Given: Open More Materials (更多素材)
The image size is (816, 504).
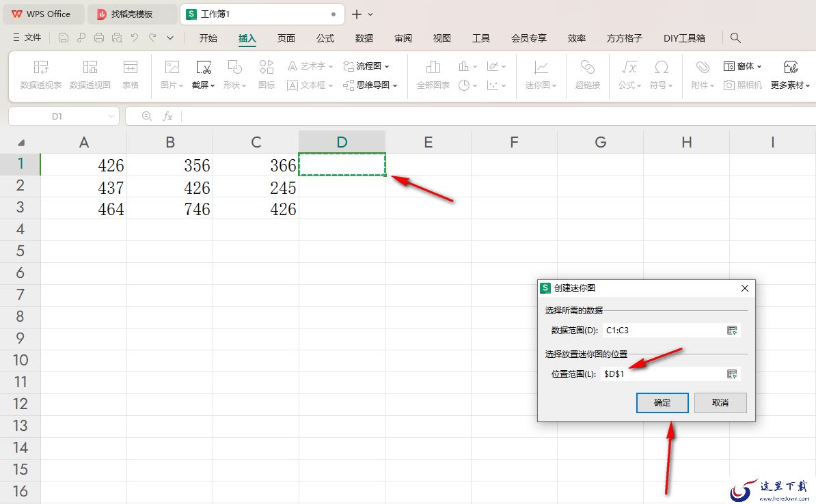Looking at the screenshot, I should click(x=791, y=74).
